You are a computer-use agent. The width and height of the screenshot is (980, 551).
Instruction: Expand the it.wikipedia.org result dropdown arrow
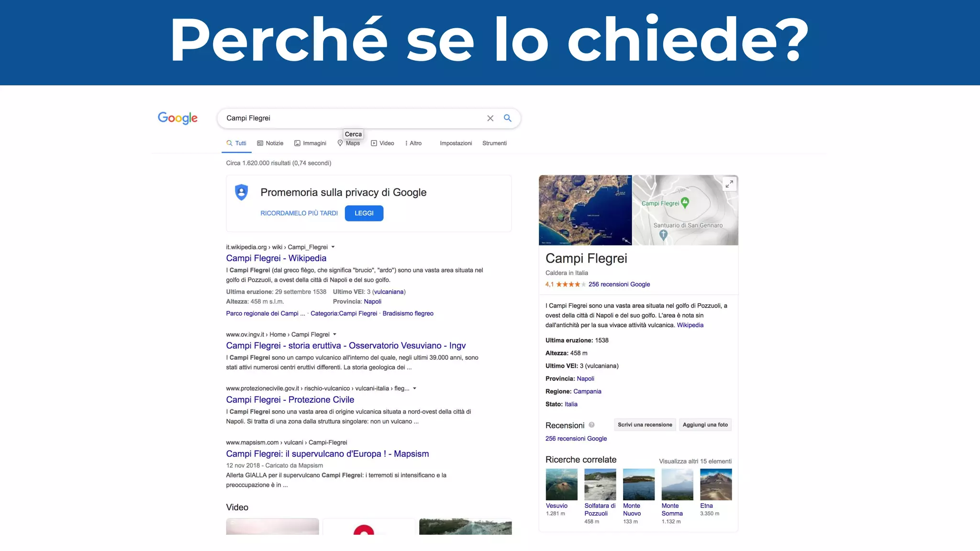point(333,247)
